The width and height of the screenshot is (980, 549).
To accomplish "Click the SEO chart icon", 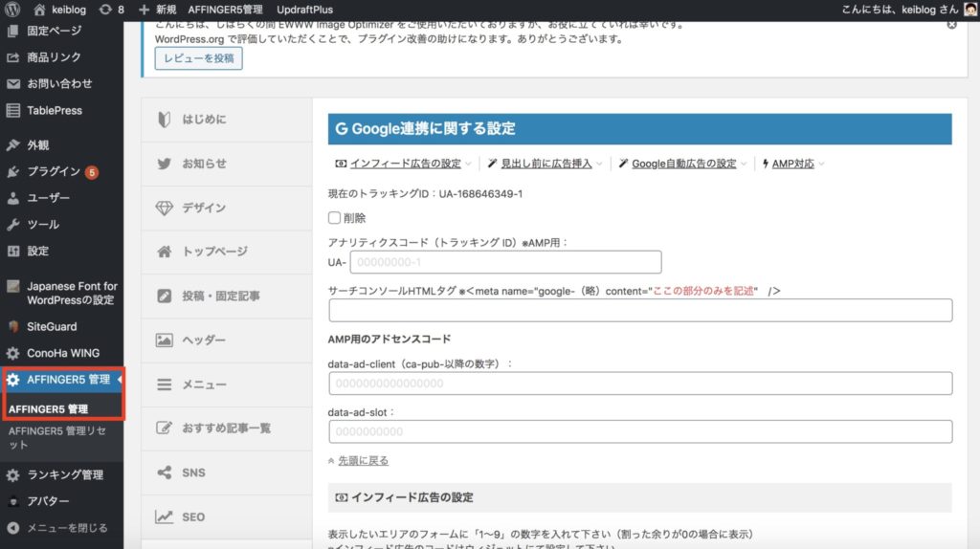I will point(165,517).
